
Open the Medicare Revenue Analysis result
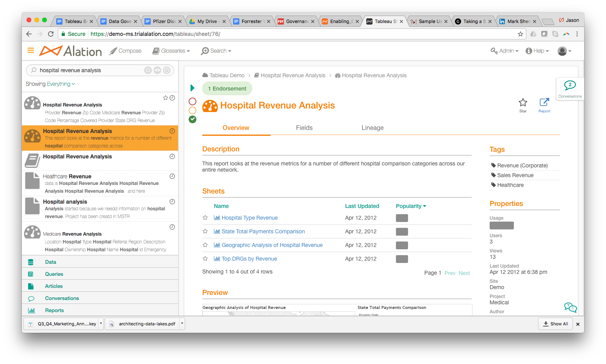click(x=100, y=238)
